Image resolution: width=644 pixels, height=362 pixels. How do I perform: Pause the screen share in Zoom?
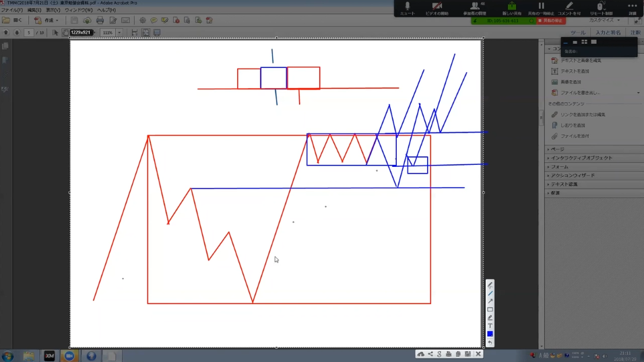541,7
